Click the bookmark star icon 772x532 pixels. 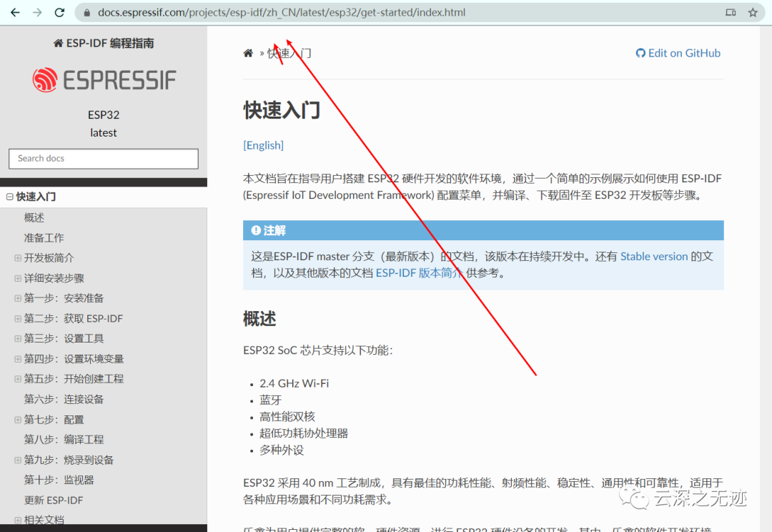[x=751, y=12]
